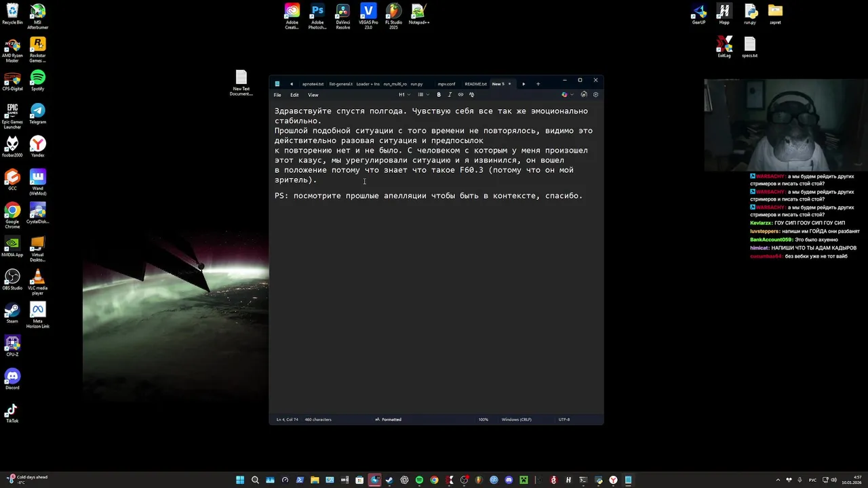Open Steam desktop icon
Image resolution: width=868 pixels, height=488 pixels.
(x=12, y=313)
